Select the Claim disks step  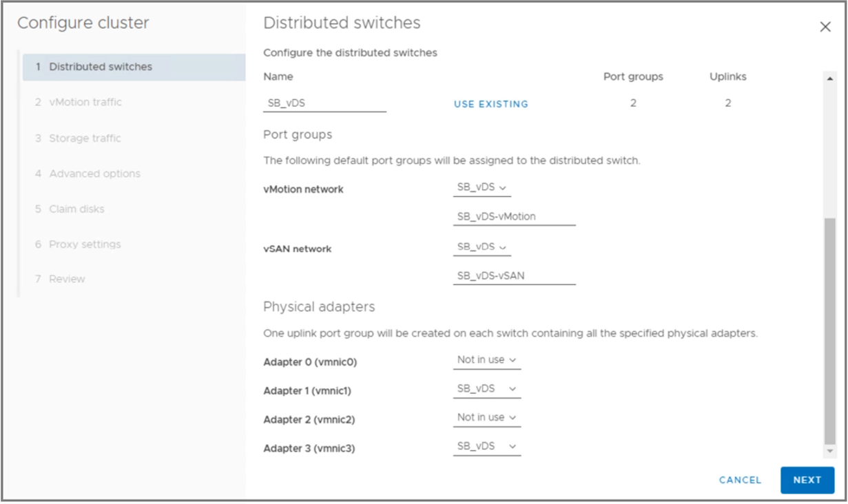(x=76, y=209)
